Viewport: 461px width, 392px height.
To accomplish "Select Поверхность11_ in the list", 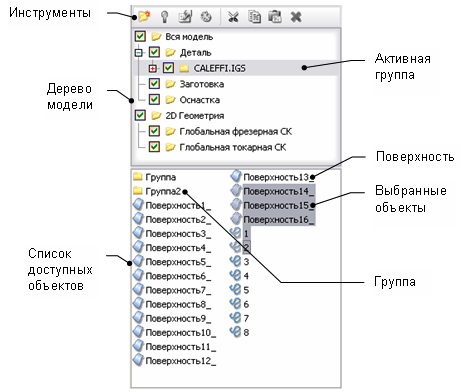I will pos(181,347).
